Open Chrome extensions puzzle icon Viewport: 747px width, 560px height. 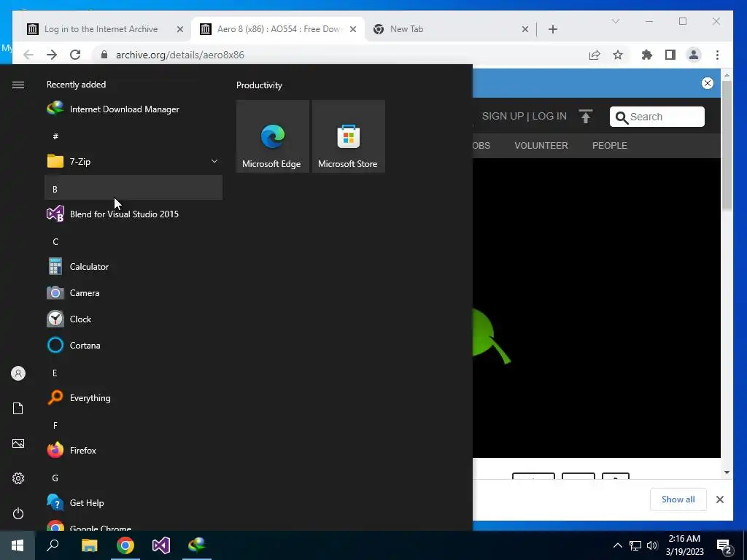646,55
